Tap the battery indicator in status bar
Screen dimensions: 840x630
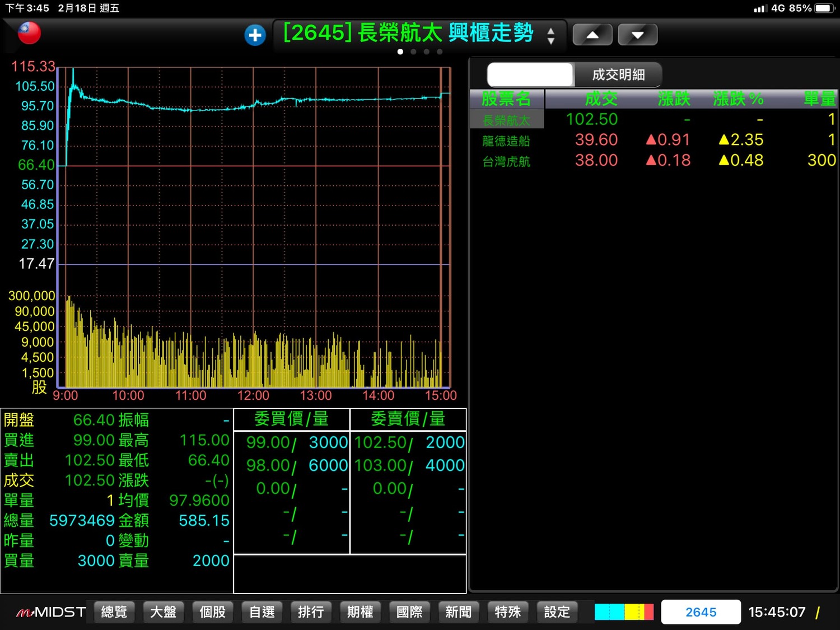point(825,8)
